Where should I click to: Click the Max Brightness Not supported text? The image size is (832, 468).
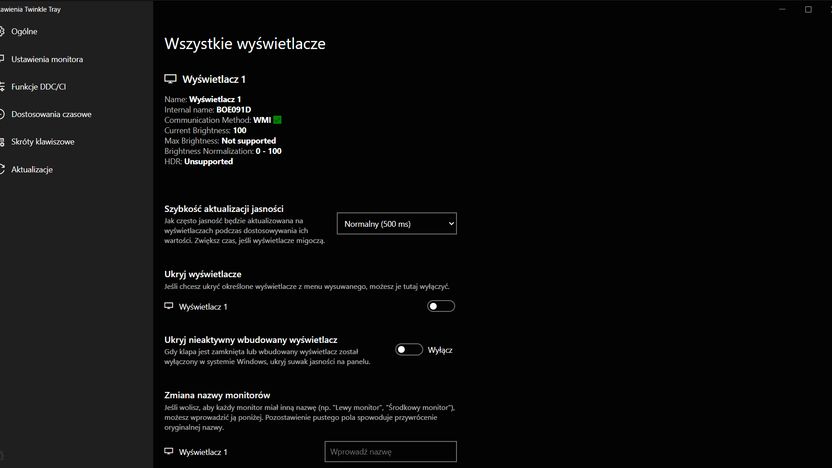click(x=248, y=141)
